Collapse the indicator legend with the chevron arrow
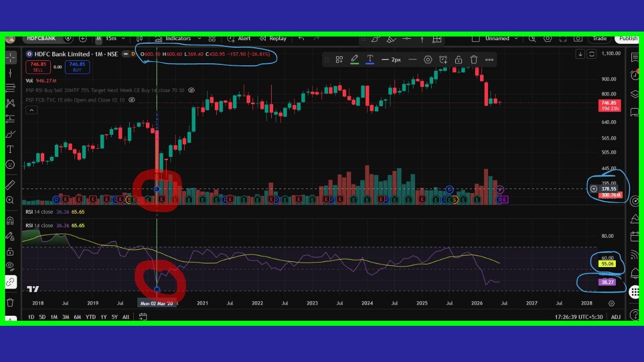Screen dimensions: 644x362 (x=31, y=110)
